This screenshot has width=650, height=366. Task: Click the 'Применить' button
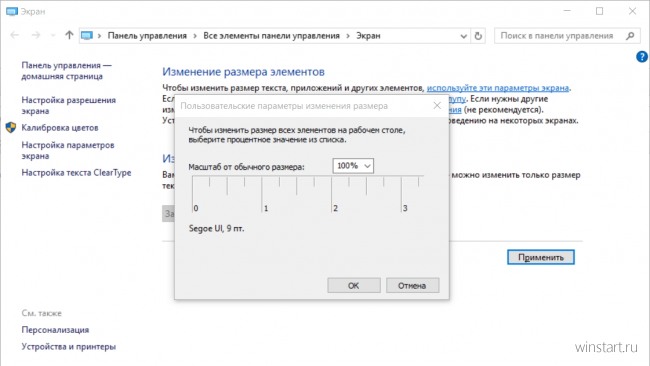tap(541, 257)
